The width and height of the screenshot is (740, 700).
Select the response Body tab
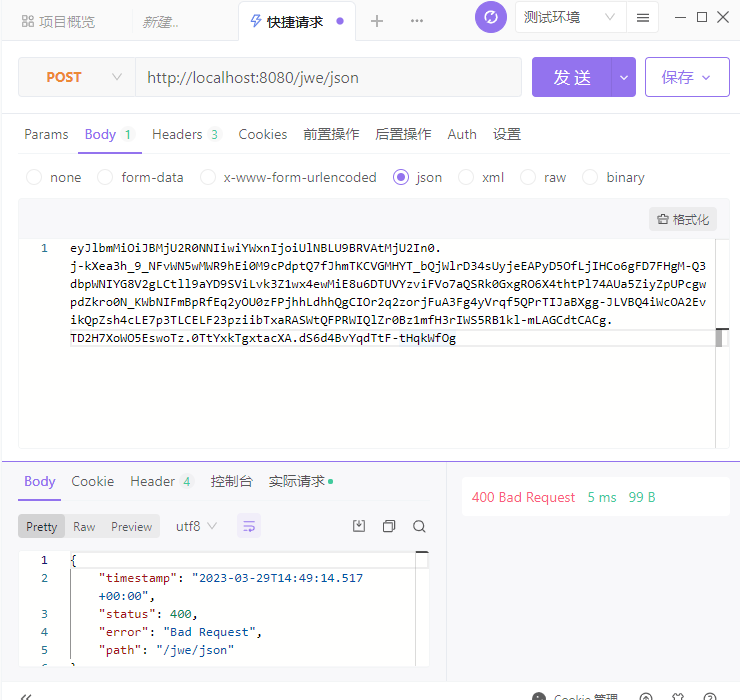click(x=40, y=481)
